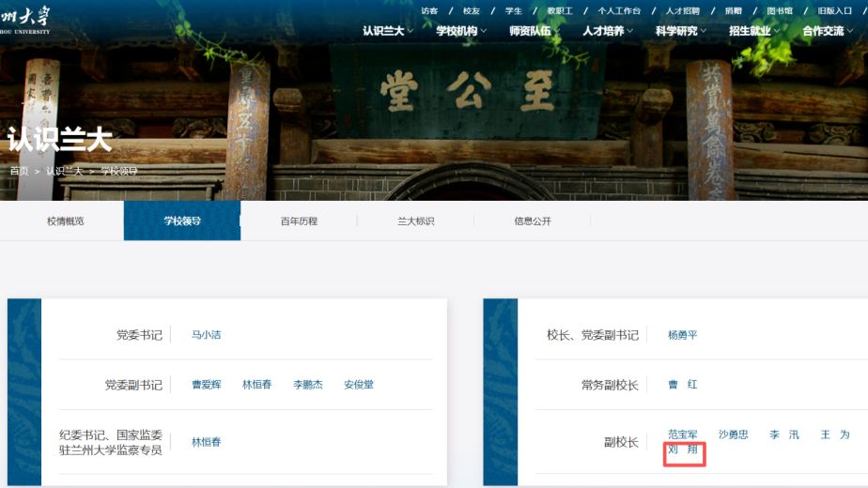Image resolution: width=868 pixels, height=488 pixels.
Task: Open vice president 刘翔's profile
Action: coord(683,450)
